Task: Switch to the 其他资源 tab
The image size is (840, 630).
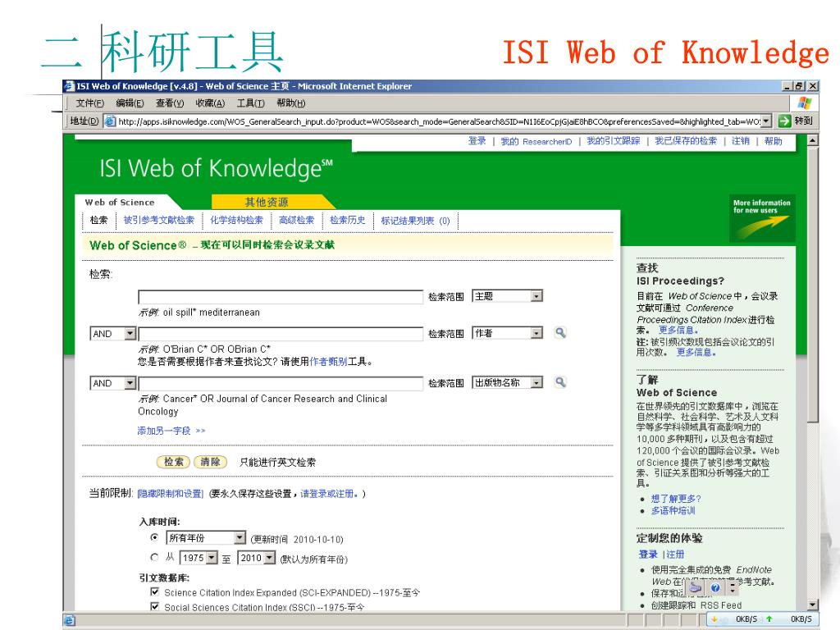Action: (267, 202)
